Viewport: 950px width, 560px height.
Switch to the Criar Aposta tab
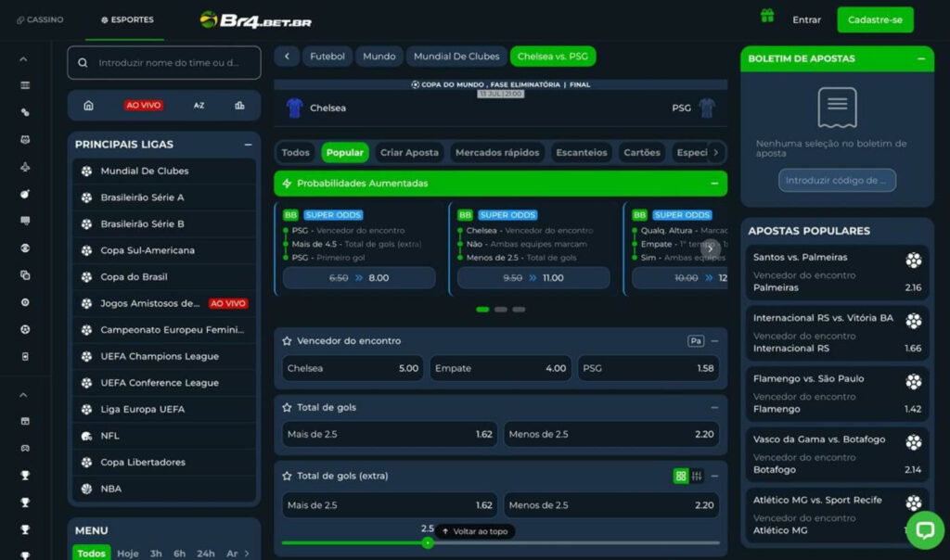click(409, 153)
